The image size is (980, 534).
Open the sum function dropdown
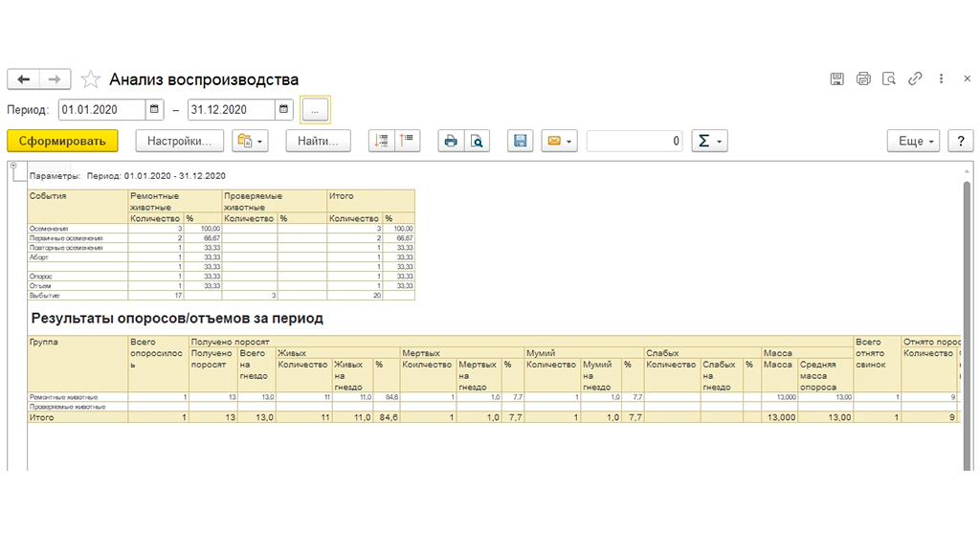coord(710,141)
